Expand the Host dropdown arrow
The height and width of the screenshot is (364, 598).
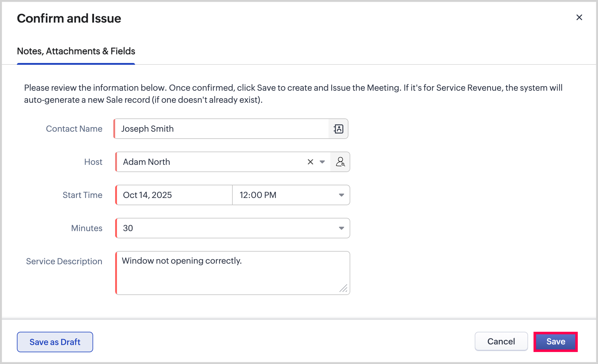point(322,162)
